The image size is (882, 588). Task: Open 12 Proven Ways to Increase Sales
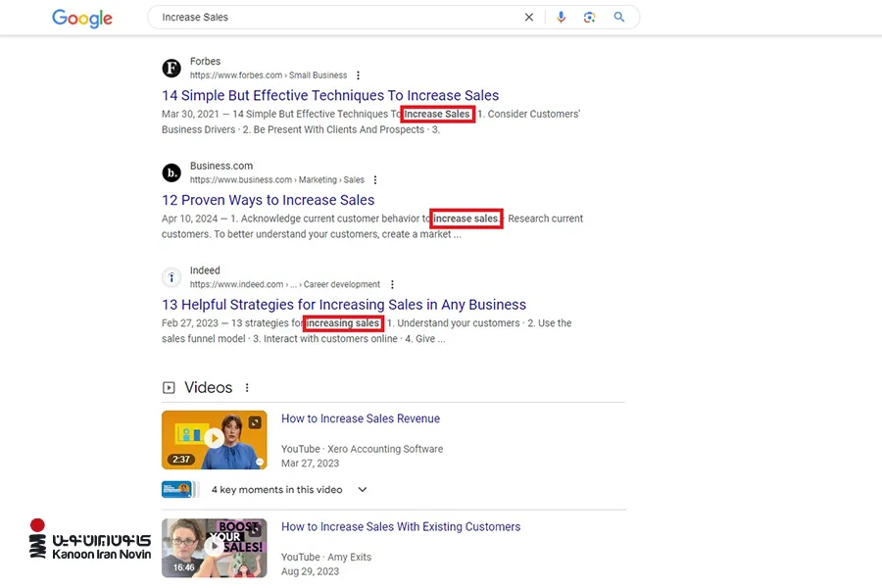click(268, 200)
